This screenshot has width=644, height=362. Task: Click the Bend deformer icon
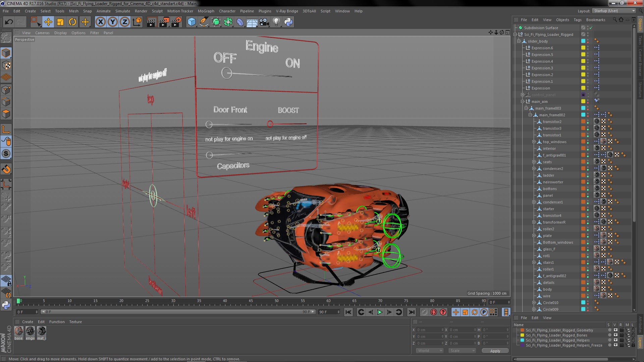click(240, 22)
